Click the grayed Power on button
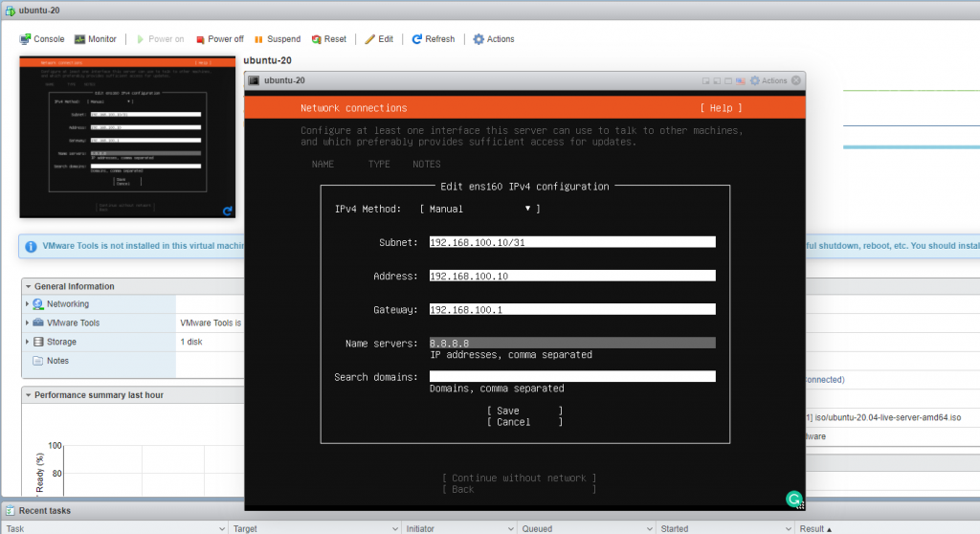This screenshot has width=980, height=534. pyautogui.click(x=160, y=39)
